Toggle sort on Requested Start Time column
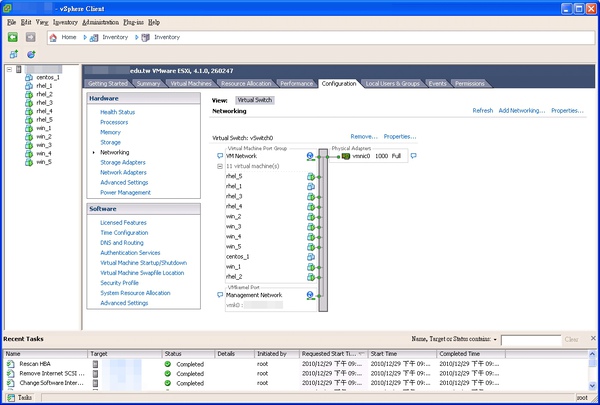 (333, 354)
